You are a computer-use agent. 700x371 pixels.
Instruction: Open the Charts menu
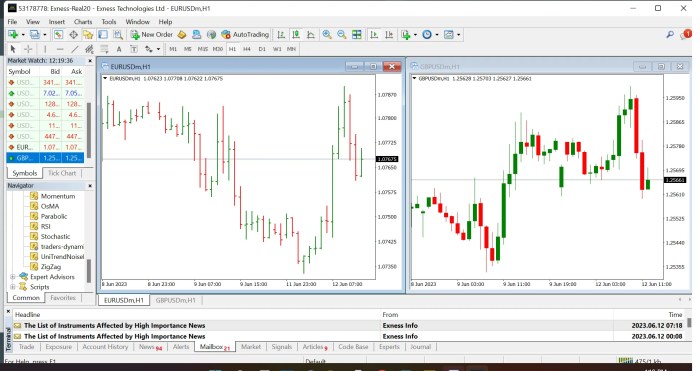(83, 21)
